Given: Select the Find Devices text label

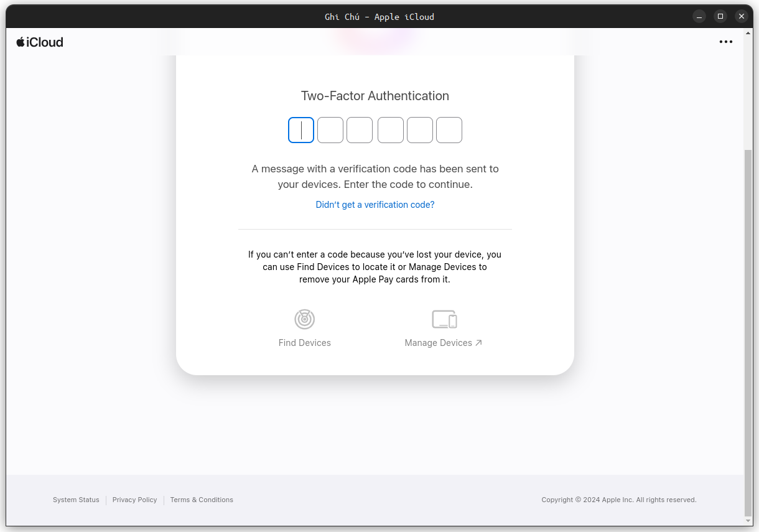Looking at the screenshot, I should point(305,343).
